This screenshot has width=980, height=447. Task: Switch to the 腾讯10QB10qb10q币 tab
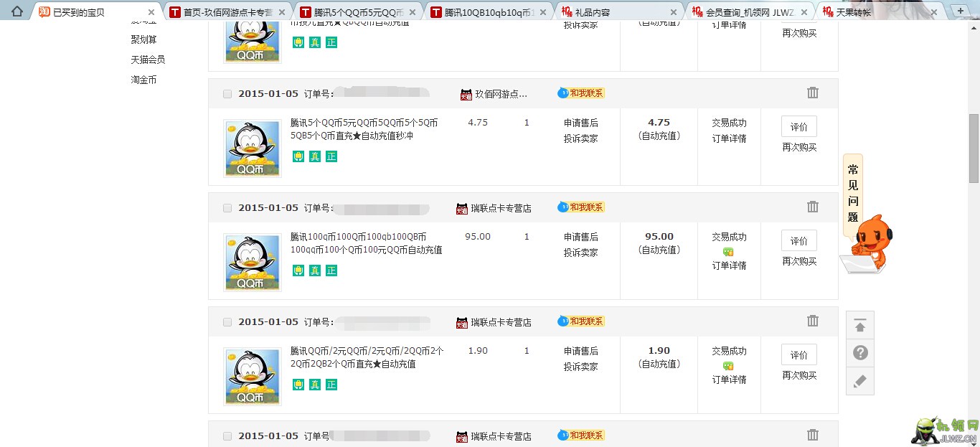[x=488, y=12]
